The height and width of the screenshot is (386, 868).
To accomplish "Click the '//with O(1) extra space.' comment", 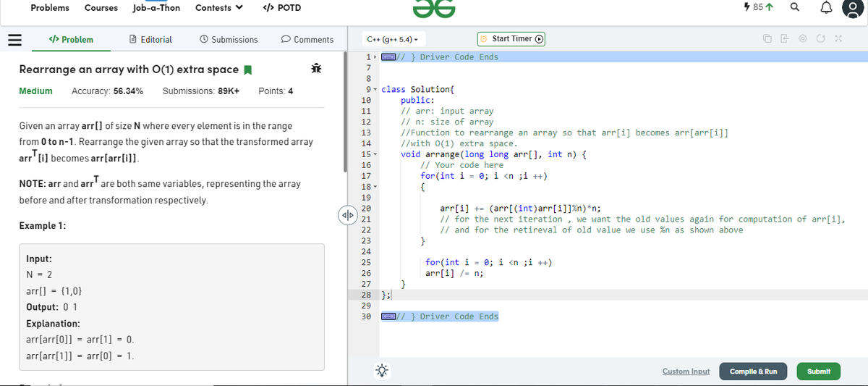I will tap(459, 143).
